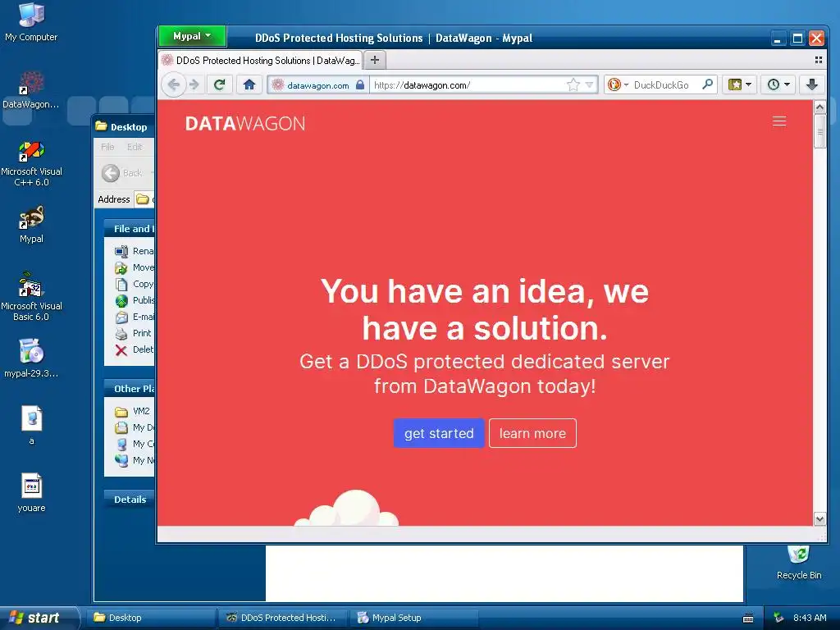
Task: Click the Back button in the Desktop window
Action: click(122, 173)
